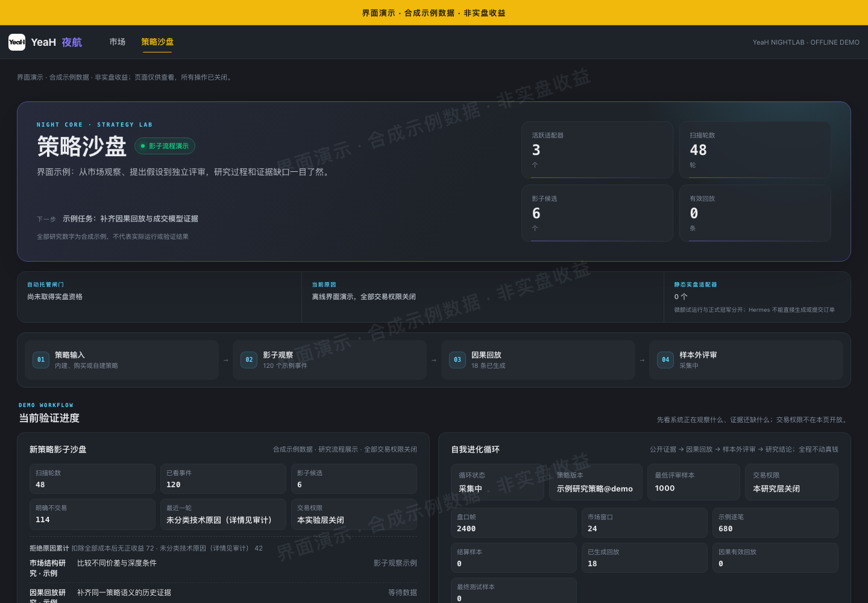Click the YeaH 夜航 brand title
868x603 pixels.
tap(57, 42)
